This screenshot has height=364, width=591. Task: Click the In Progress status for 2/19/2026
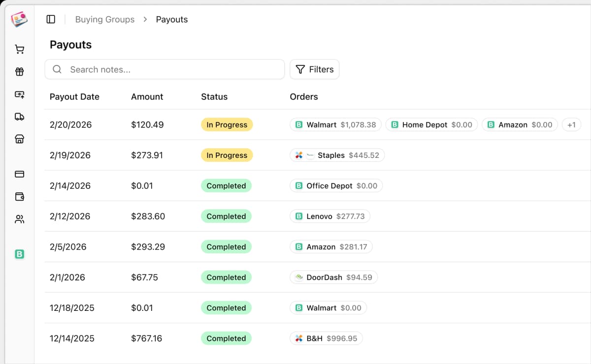pos(227,155)
